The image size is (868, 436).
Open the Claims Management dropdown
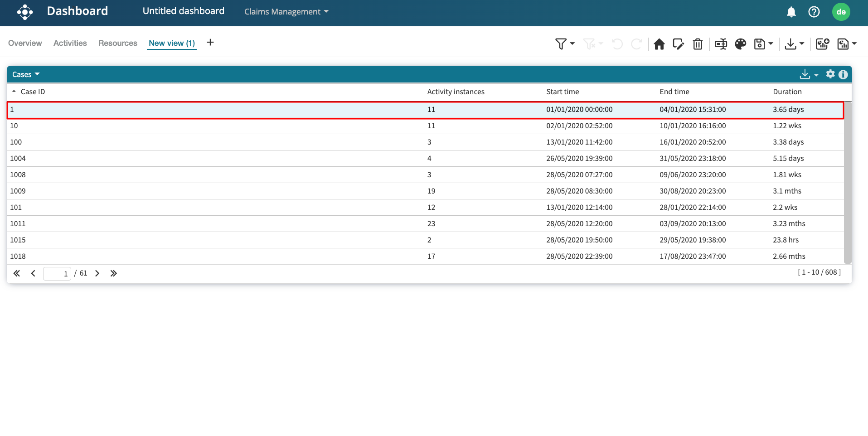coord(286,12)
